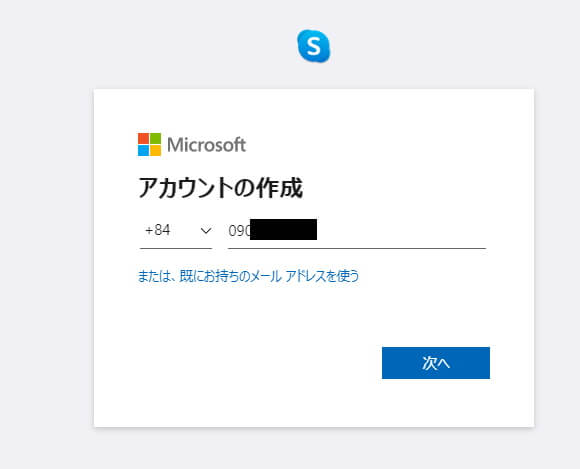Click the white S letter inside Skype icon
This screenshot has width=580, height=469.
coord(314,47)
